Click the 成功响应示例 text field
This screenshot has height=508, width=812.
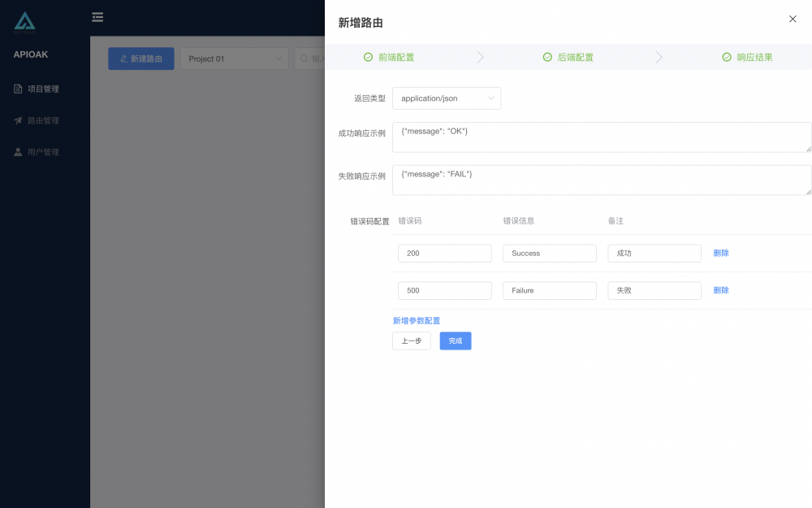(x=601, y=137)
